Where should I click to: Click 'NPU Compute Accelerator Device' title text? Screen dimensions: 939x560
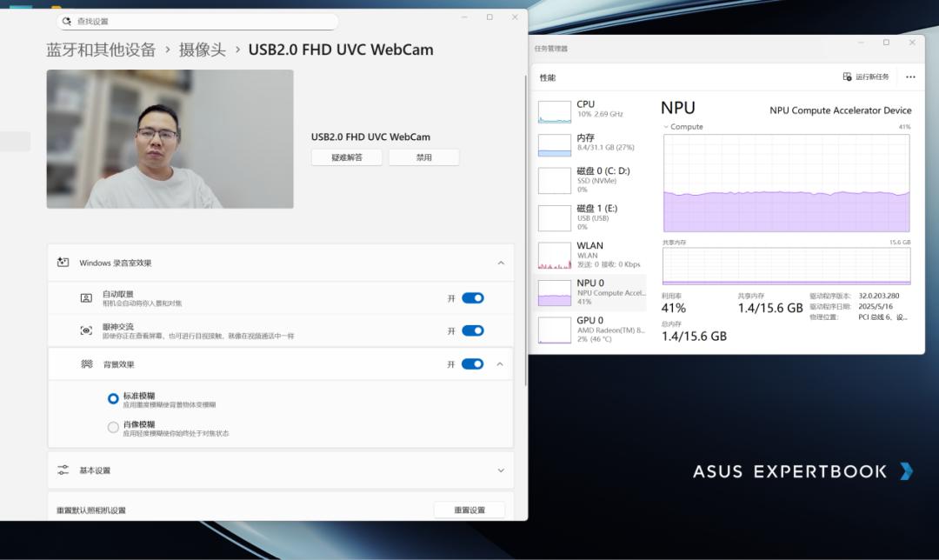click(840, 110)
